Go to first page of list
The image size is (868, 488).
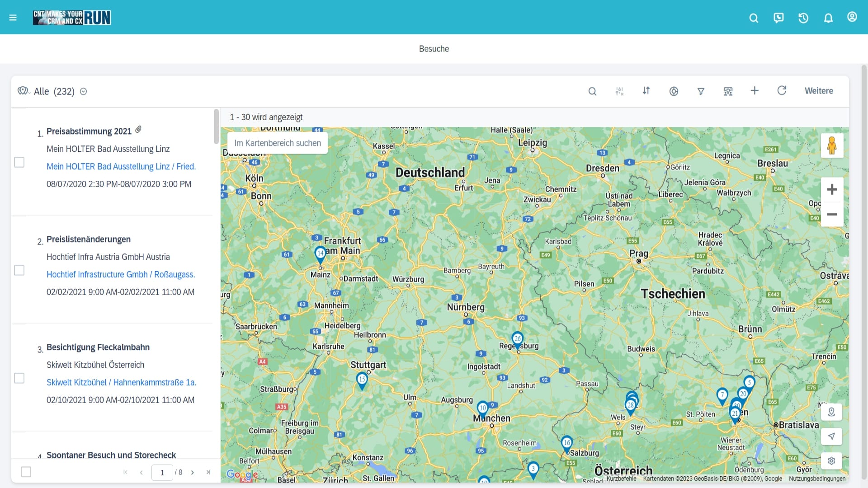point(125,472)
